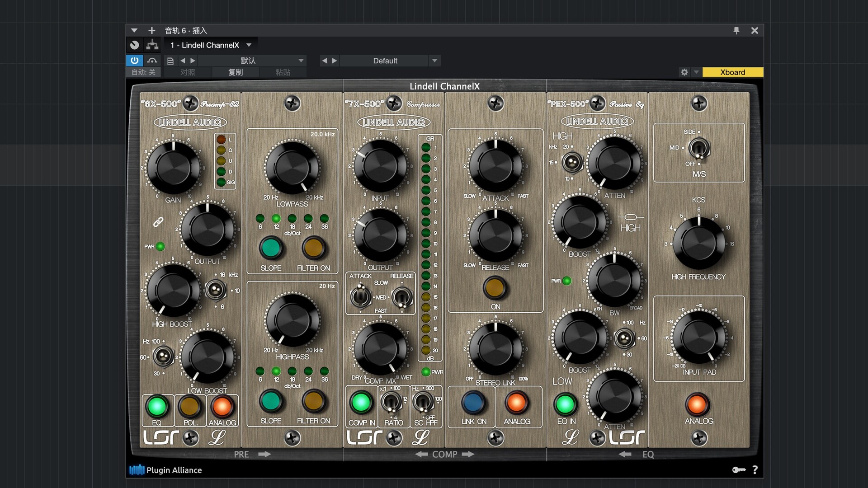Image resolution: width=868 pixels, height=488 pixels.
Task: Click STEREO LINK knob
Action: (495, 349)
